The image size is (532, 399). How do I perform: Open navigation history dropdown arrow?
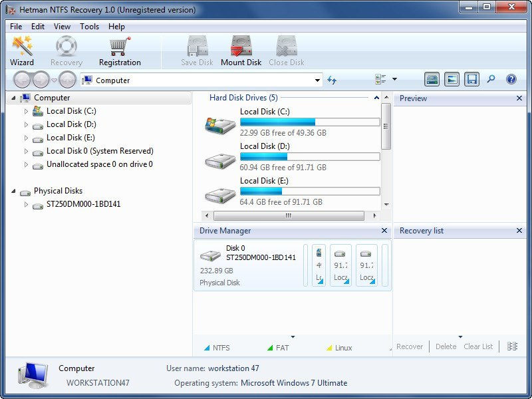pos(54,80)
